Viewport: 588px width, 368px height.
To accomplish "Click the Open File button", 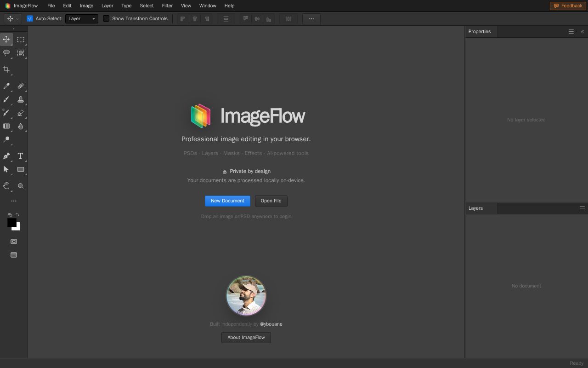I will pyautogui.click(x=271, y=201).
